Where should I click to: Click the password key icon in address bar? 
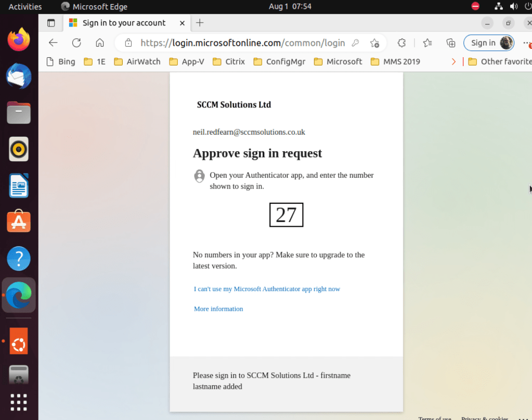pos(356,43)
